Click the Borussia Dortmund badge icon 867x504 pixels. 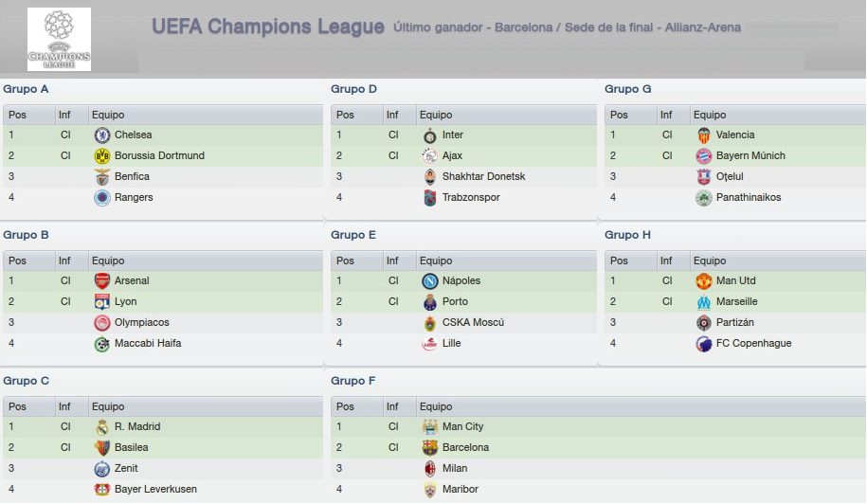click(x=102, y=156)
